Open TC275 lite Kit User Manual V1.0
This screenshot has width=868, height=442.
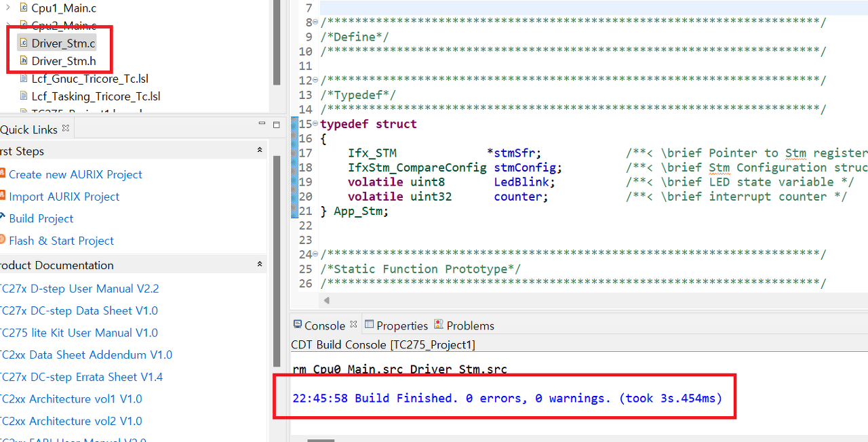point(78,333)
